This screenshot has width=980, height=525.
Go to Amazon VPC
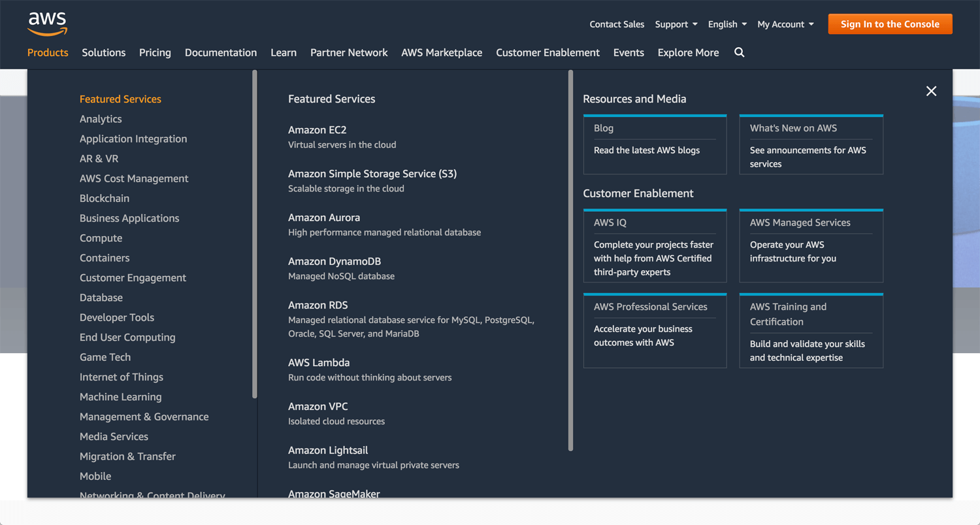pos(318,407)
